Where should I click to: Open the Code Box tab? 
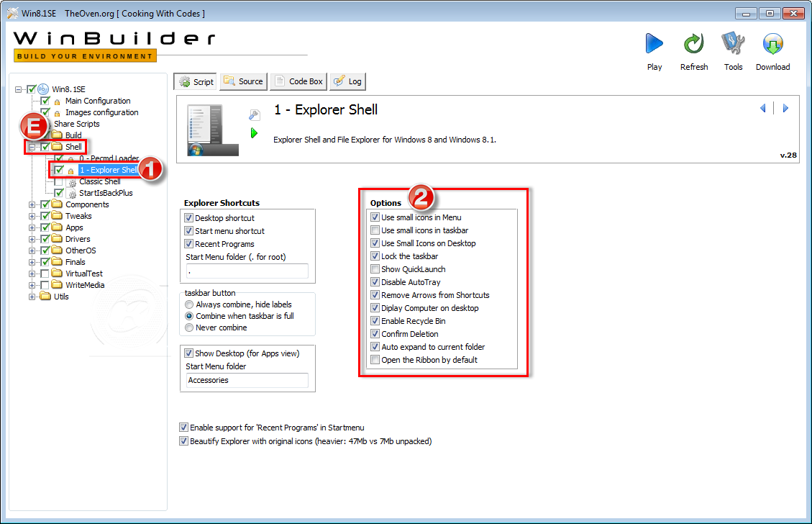pyautogui.click(x=298, y=81)
